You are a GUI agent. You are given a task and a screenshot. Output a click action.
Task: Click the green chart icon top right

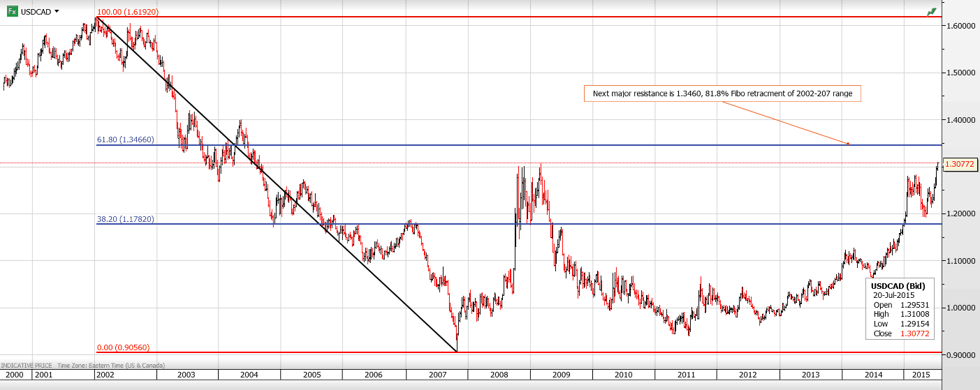pyautogui.click(x=931, y=12)
